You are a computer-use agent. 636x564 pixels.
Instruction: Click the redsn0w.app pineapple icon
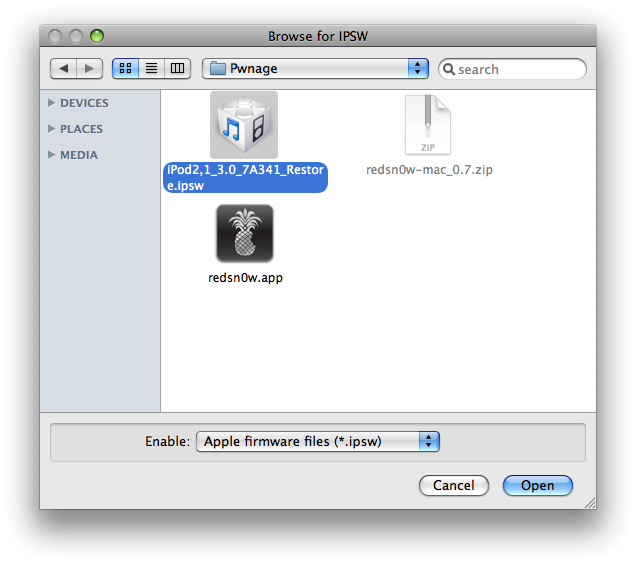tap(244, 234)
